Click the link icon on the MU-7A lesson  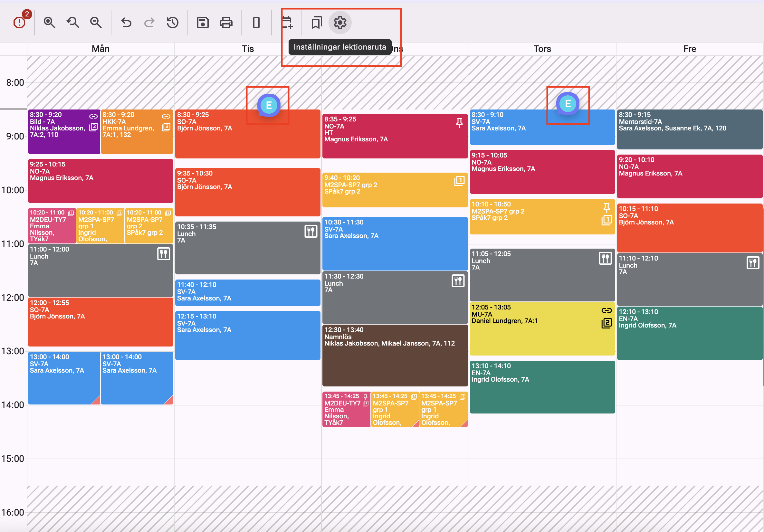pos(606,310)
